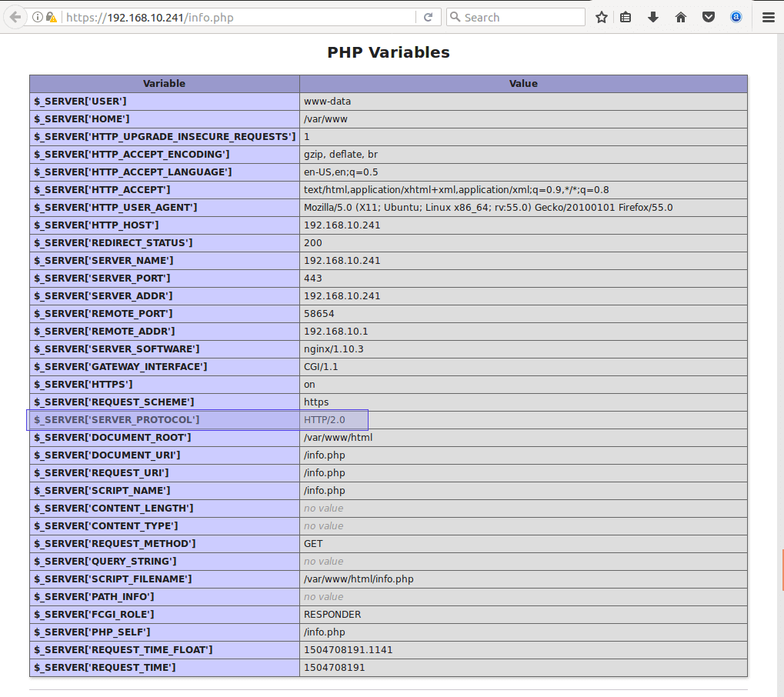784x697 pixels.
Task: Bookmark this page with the star icon
Action: point(602,18)
